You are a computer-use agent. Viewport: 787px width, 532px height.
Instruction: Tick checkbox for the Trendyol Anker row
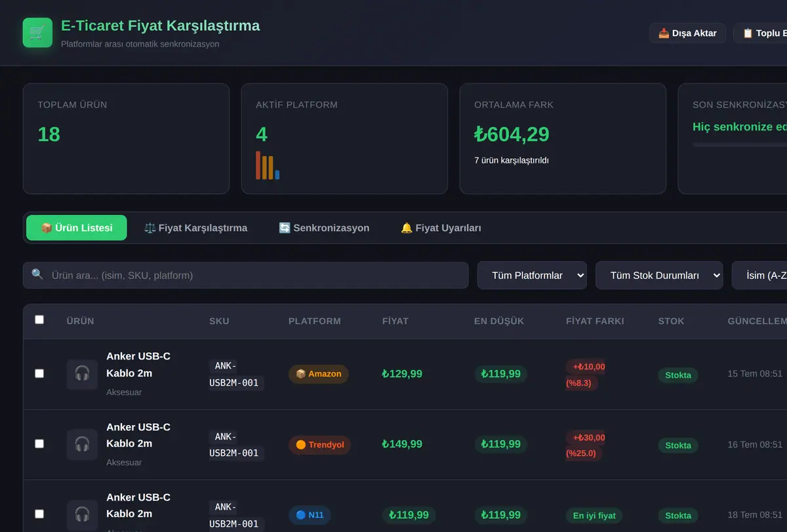pyautogui.click(x=39, y=444)
